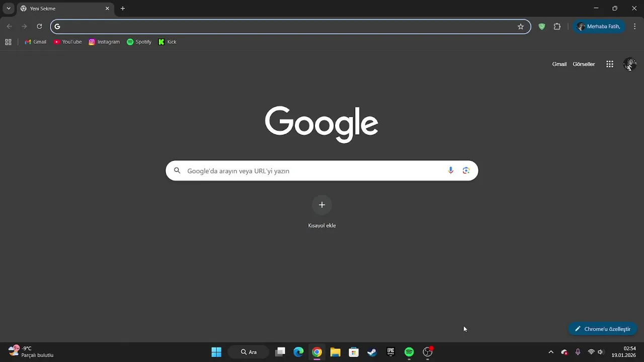Click the microphone tray icon
The image size is (644, 362).
pos(578,352)
